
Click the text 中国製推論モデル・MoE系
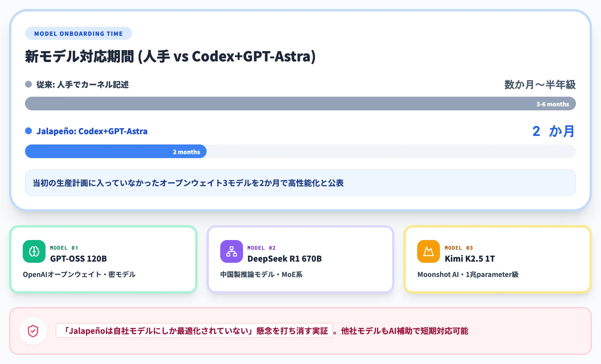[261, 274]
